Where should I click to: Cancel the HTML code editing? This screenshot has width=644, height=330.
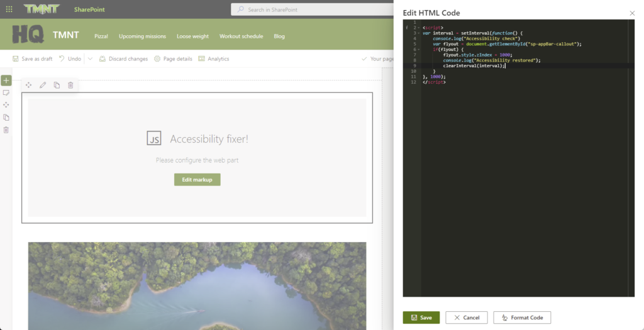point(467,317)
